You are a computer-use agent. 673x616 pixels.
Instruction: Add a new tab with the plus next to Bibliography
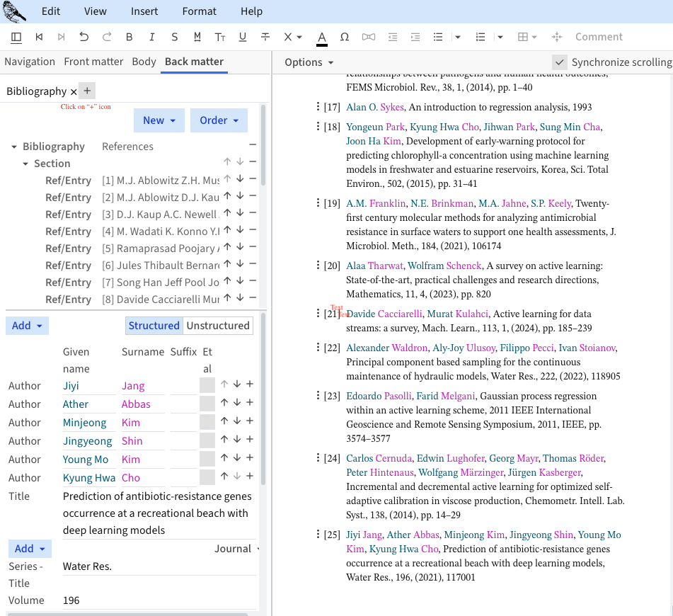tap(86, 91)
